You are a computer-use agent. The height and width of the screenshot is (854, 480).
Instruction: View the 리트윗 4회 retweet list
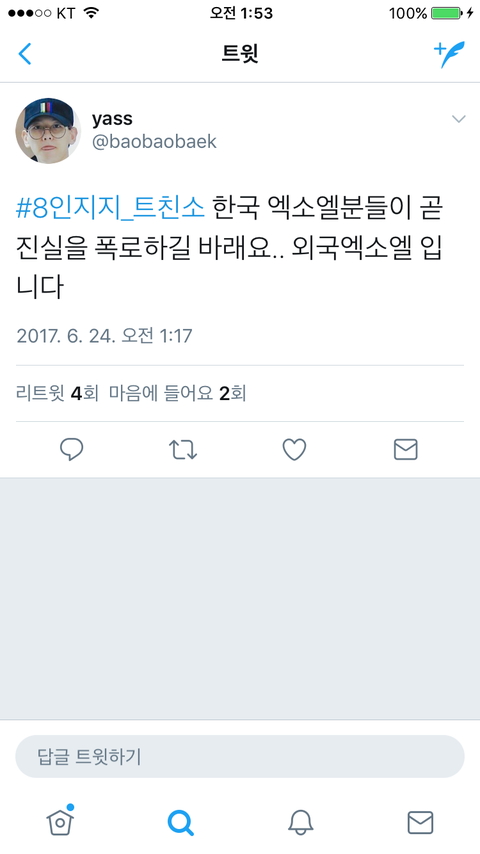pyautogui.click(x=57, y=393)
